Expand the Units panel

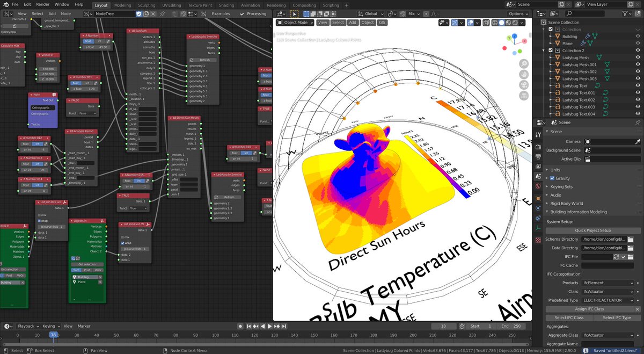[555, 170]
